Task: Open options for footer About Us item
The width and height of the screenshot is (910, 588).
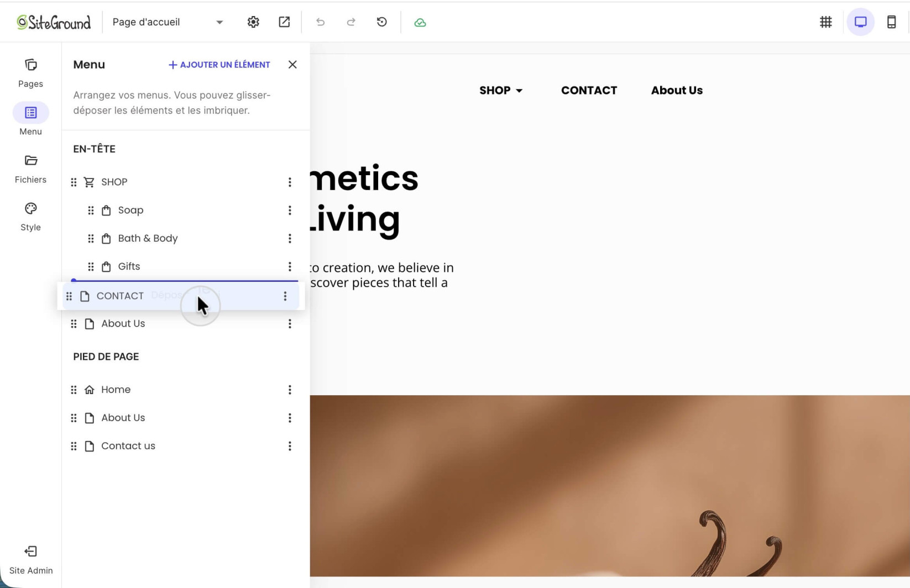Action: 290,418
